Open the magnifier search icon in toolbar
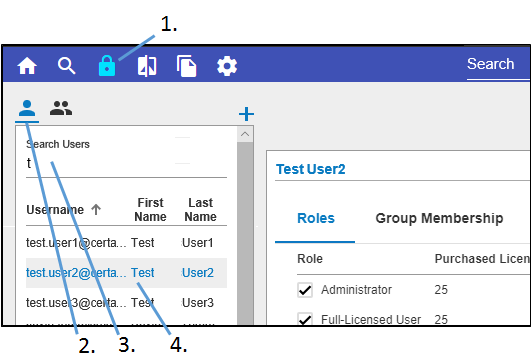Viewport: 532px width, 362px height. click(x=66, y=65)
